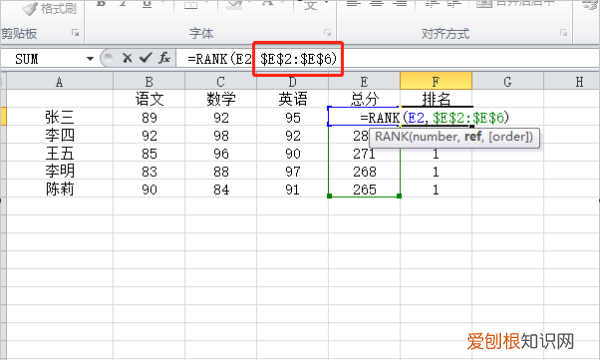This screenshot has height=360, width=600.
Task: Click the 语文 header cell
Action: [x=149, y=99]
